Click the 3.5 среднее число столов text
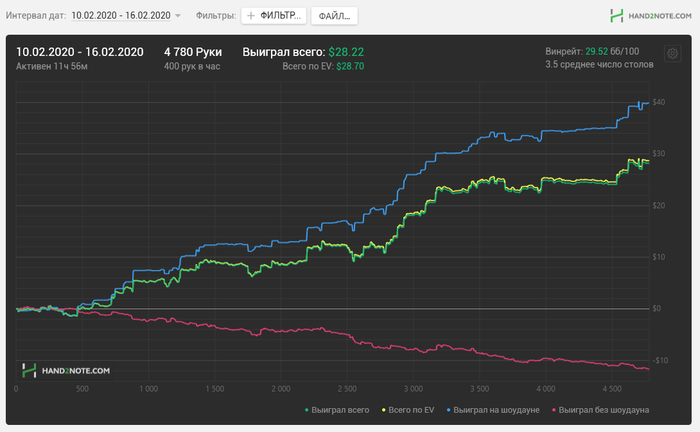 (599, 65)
